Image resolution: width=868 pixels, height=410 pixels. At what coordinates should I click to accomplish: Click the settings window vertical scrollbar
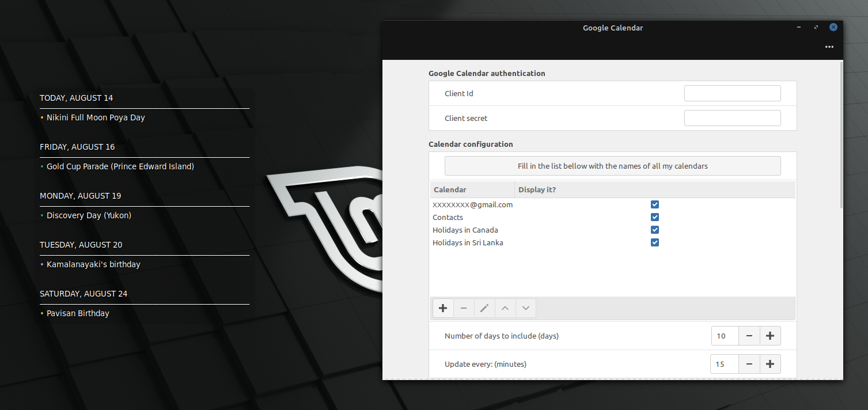[841, 135]
